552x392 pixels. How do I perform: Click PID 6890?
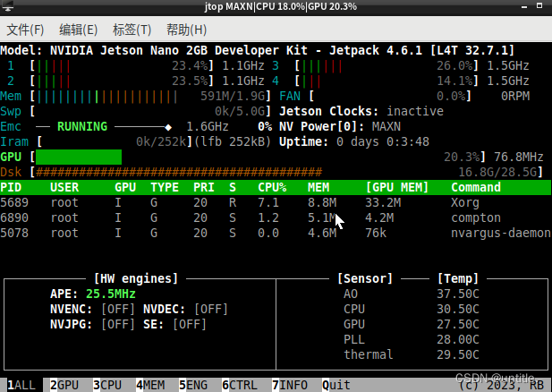pos(14,218)
